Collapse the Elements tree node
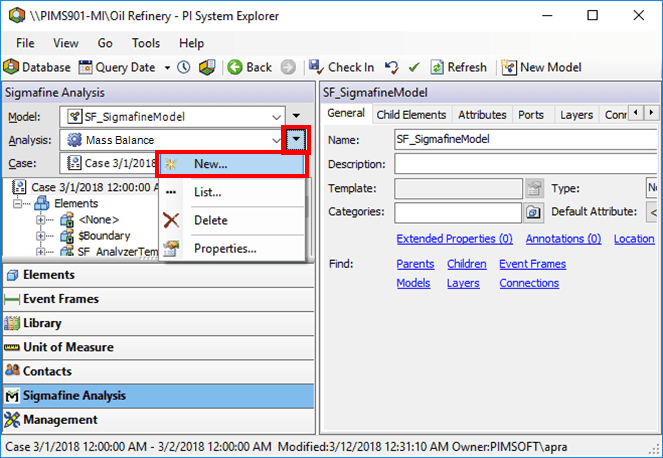Image resolution: width=663 pixels, height=458 pixels. click(18, 204)
